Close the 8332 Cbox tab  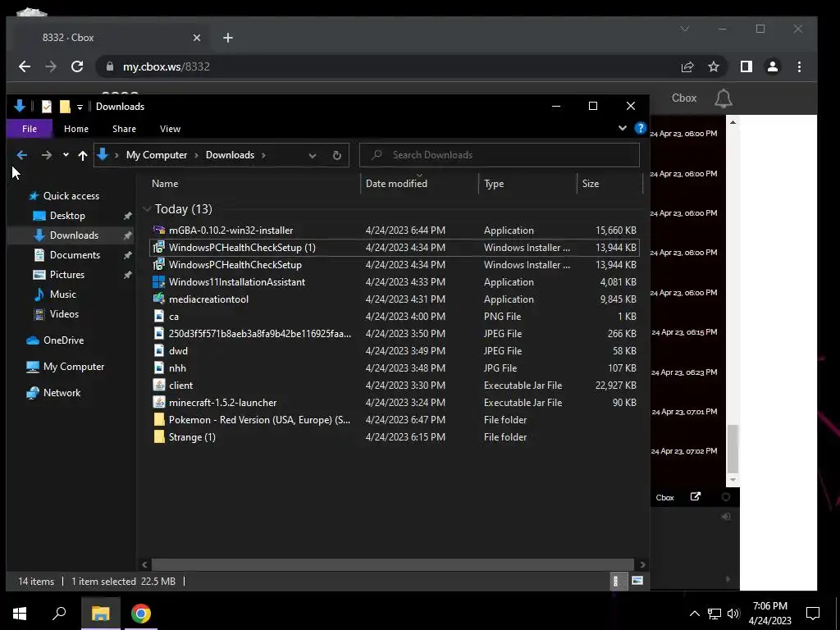click(x=197, y=38)
